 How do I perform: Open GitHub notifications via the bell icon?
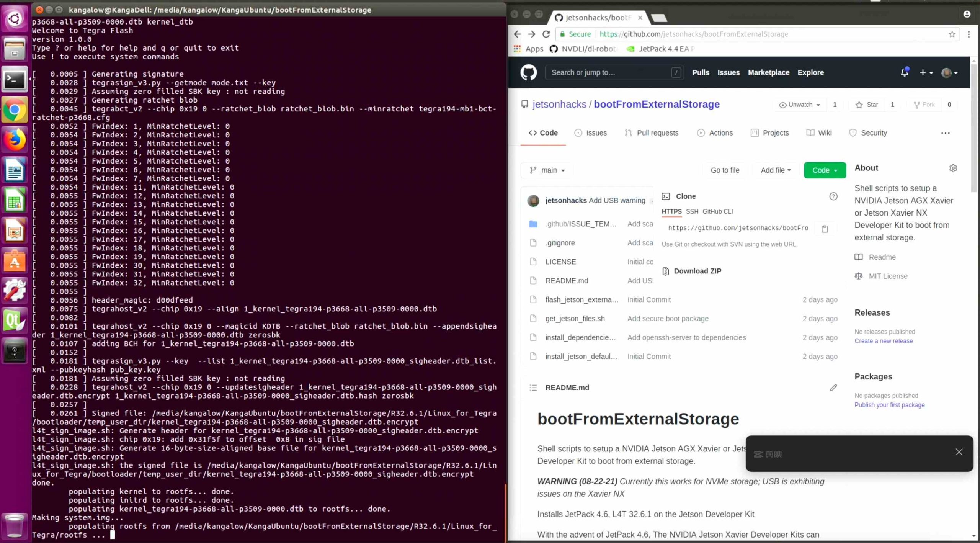tap(905, 72)
